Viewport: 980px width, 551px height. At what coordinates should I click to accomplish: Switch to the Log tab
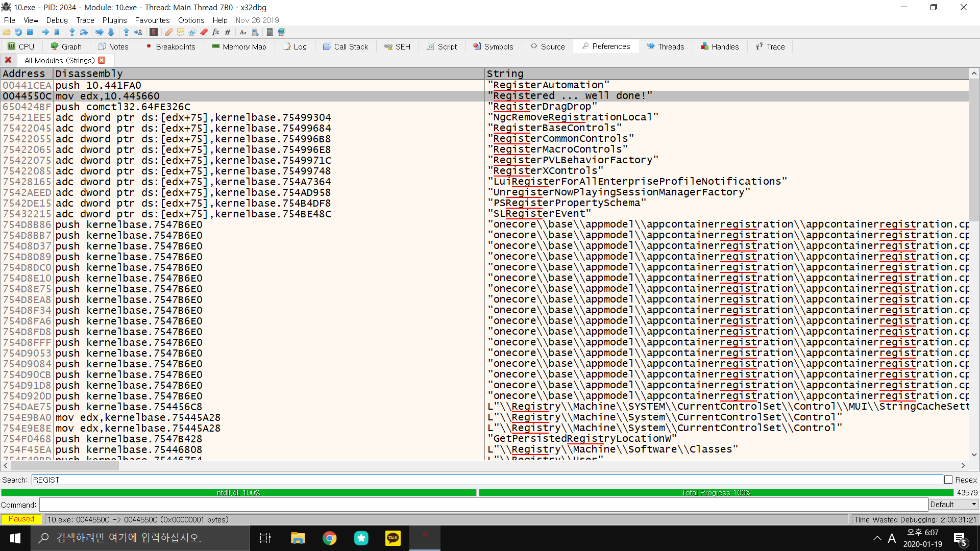coord(296,46)
